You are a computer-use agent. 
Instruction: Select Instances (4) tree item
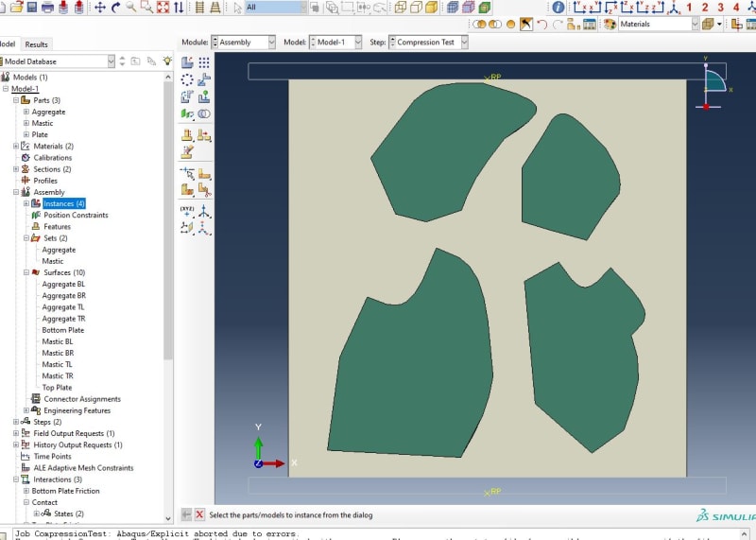[x=64, y=203]
